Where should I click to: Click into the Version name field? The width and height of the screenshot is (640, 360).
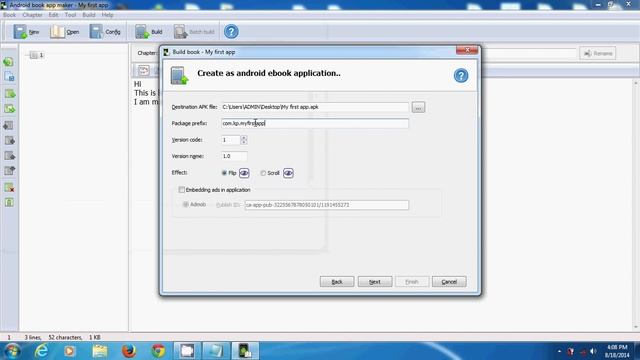pos(234,156)
